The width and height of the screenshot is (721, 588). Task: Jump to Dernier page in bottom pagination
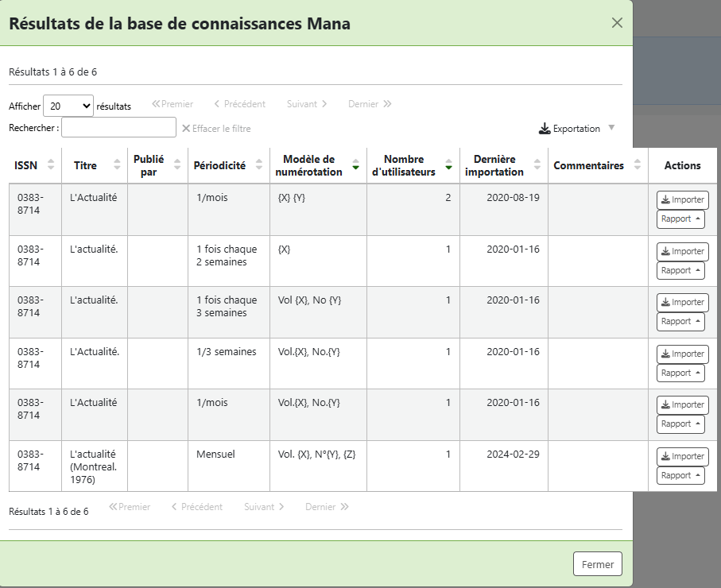[327, 507]
